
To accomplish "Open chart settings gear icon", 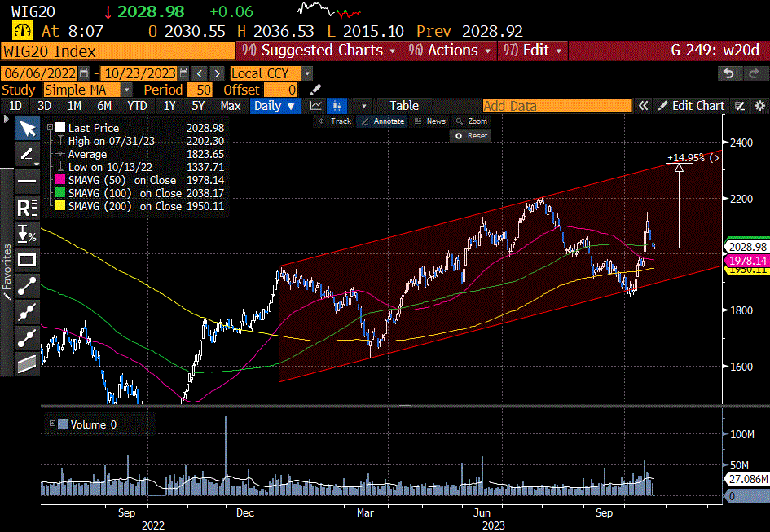I will [759, 106].
